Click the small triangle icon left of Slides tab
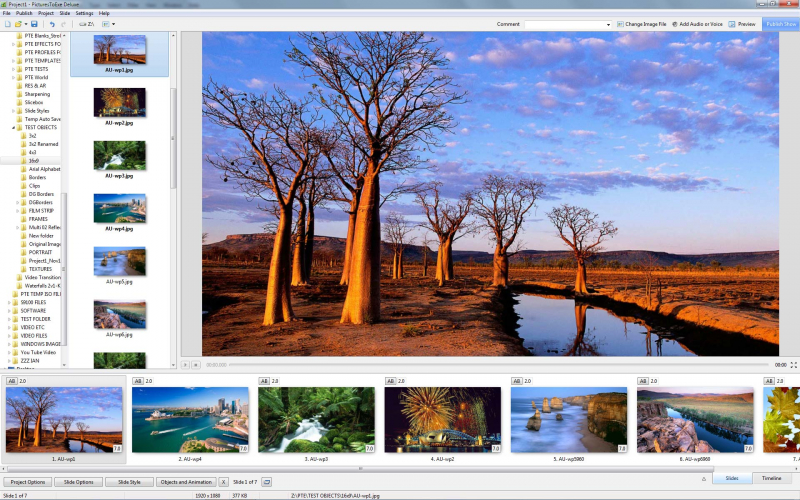800x500 pixels. tap(704, 479)
